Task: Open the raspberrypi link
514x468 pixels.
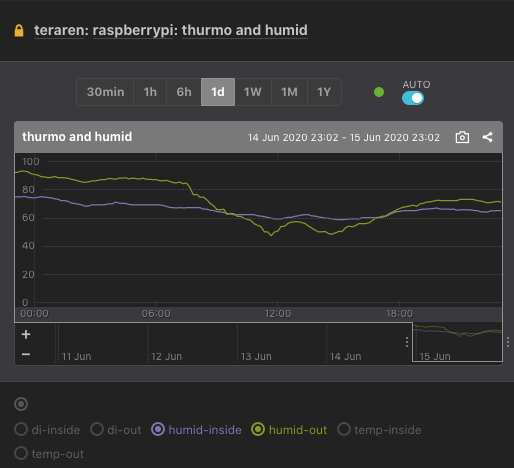Action: 133,30
